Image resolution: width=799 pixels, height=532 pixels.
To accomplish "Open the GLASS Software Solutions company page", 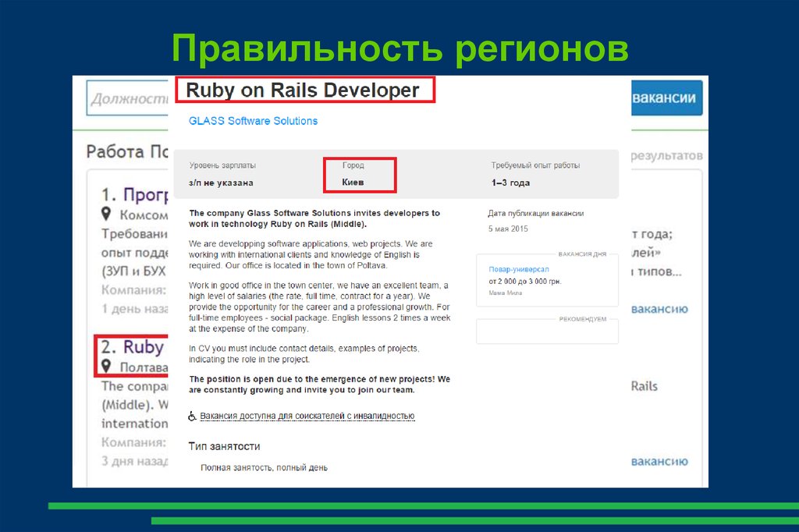I will [x=252, y=120].
